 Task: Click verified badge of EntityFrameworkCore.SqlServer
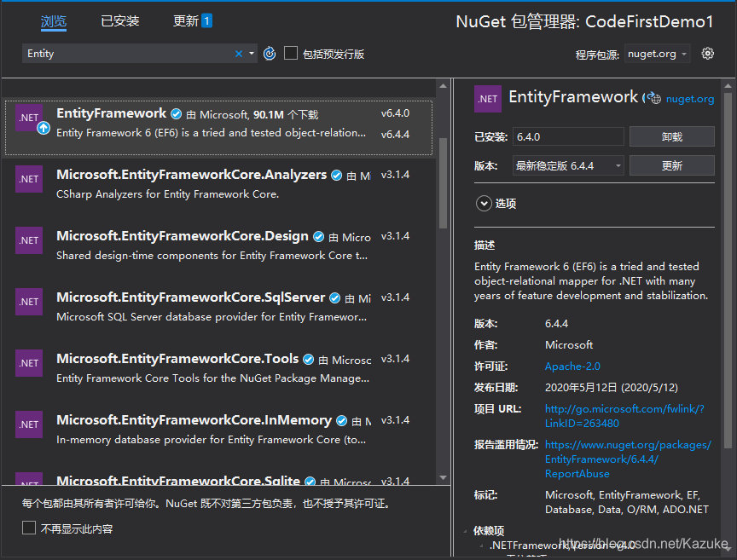point(334,297)
